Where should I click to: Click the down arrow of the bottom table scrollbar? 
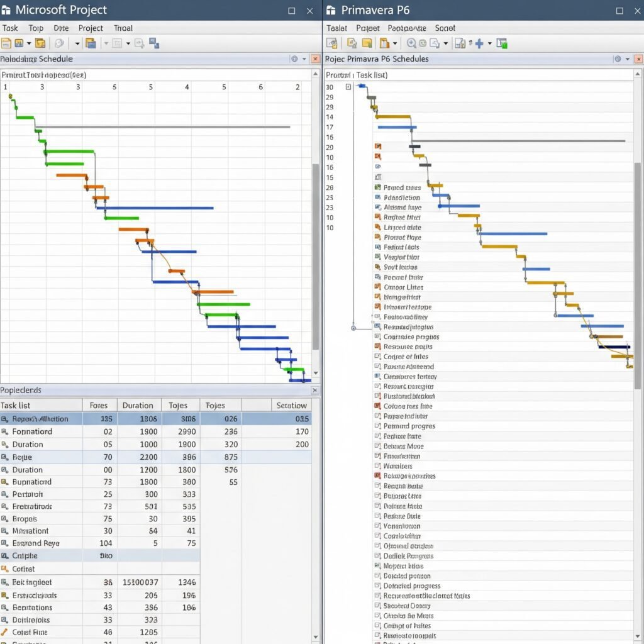click(316, 637)
